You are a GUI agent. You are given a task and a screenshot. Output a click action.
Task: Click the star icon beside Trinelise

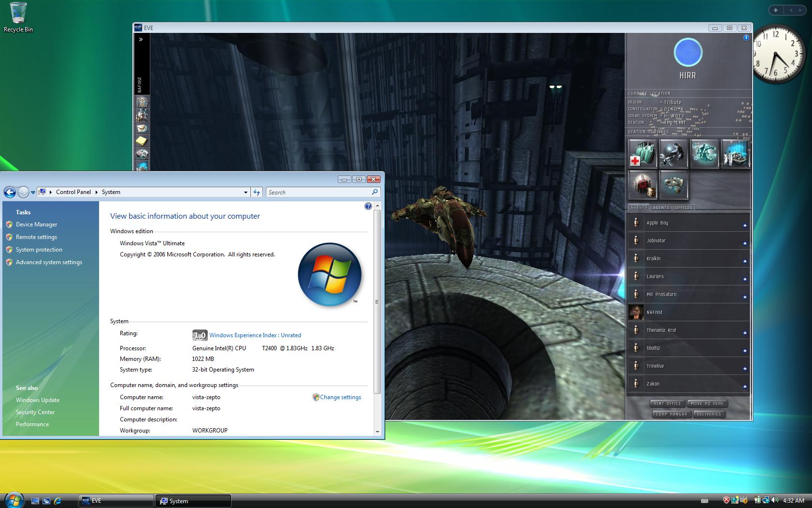point(745,369)
